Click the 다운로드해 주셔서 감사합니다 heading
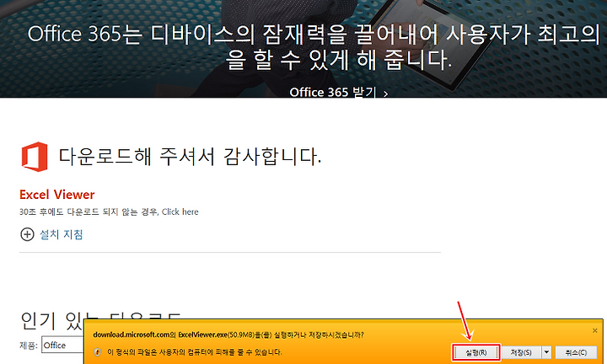Image resolution: width=607 pixels, height=364 pixels. coord(190,157)
